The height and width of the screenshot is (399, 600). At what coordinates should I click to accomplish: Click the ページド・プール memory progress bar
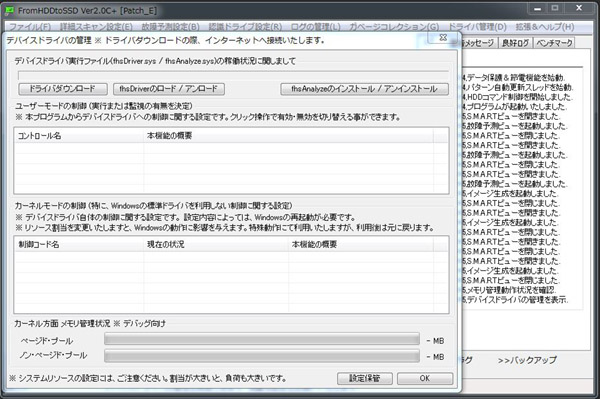(x=262, y=339)
